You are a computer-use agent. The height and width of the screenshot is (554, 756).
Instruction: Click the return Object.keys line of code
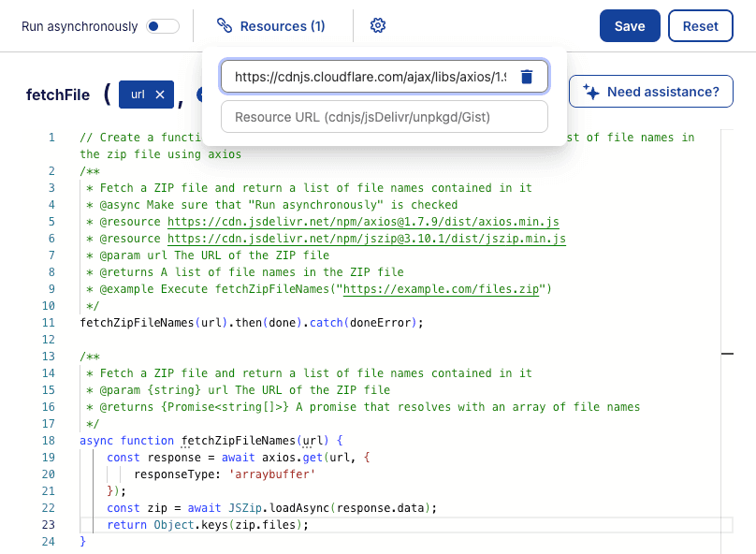207,525
